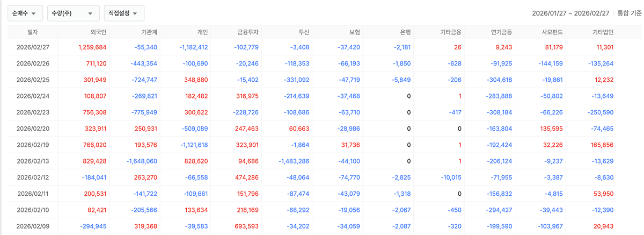Select the 보험 column header
The height and width of the screenshot is (235, 644).
click(354, 32)
